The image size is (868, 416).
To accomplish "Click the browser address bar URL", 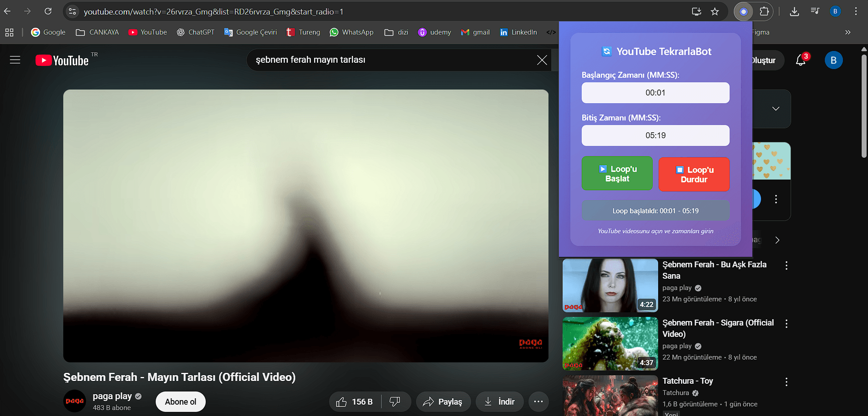I will pos(213,12).
